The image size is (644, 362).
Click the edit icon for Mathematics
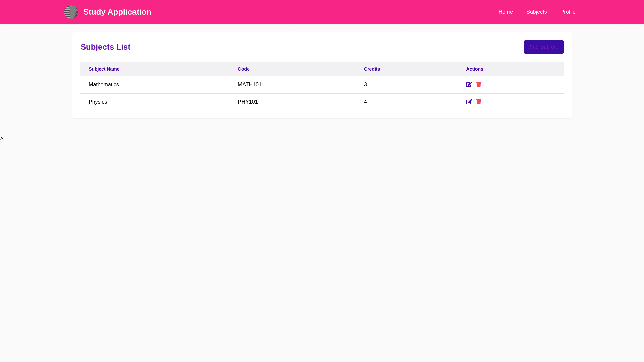[469, 85]
